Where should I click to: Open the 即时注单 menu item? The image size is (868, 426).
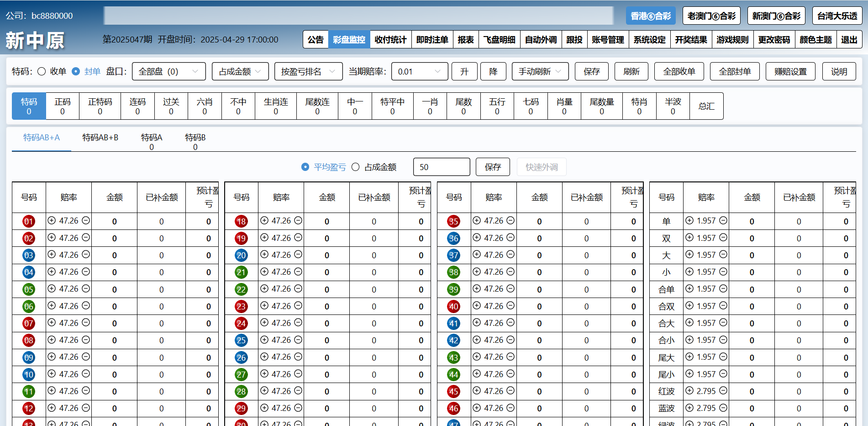pyautogui.click(x=432, y=40)
